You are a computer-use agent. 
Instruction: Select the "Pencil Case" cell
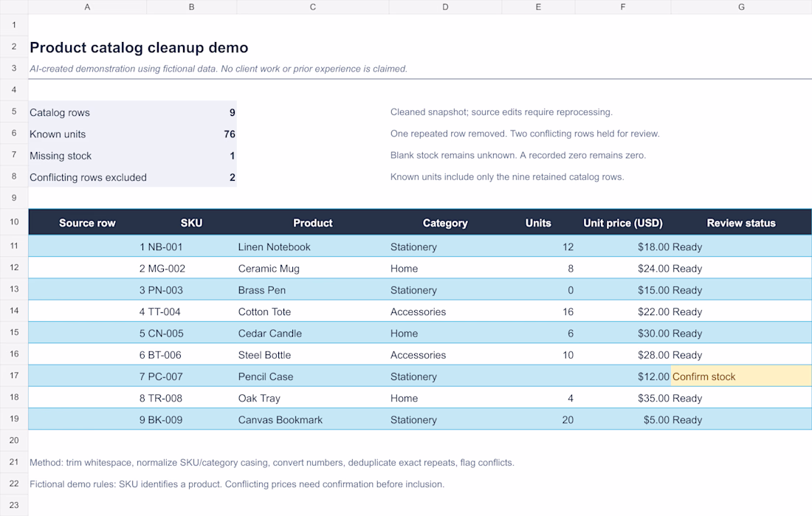tap(313, 376)
